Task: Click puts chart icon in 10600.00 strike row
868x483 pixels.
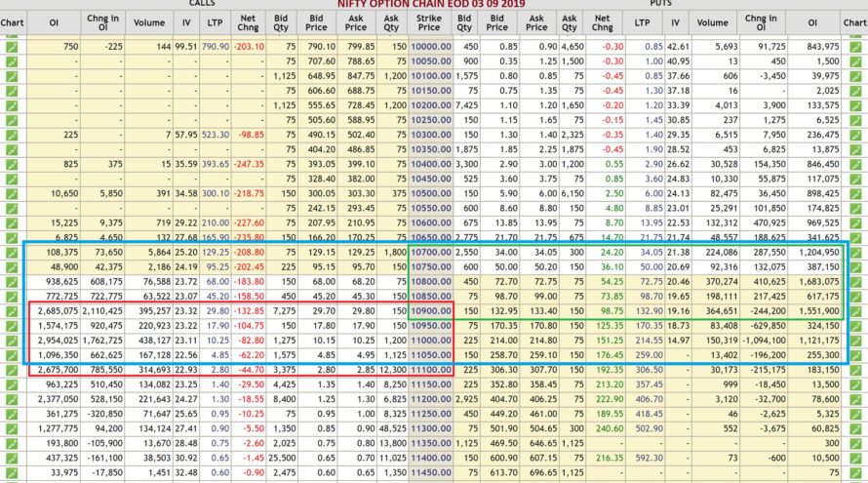Action: [x=855, y=222]
